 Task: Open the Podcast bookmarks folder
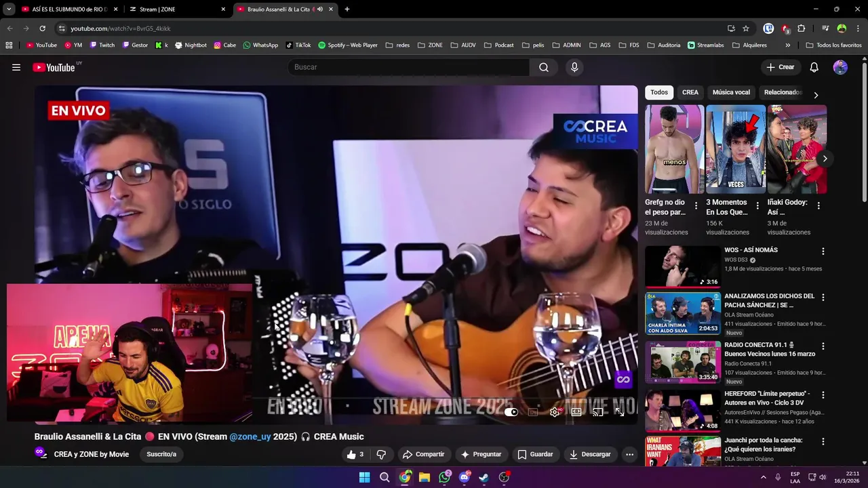click(x=498, y=45)
